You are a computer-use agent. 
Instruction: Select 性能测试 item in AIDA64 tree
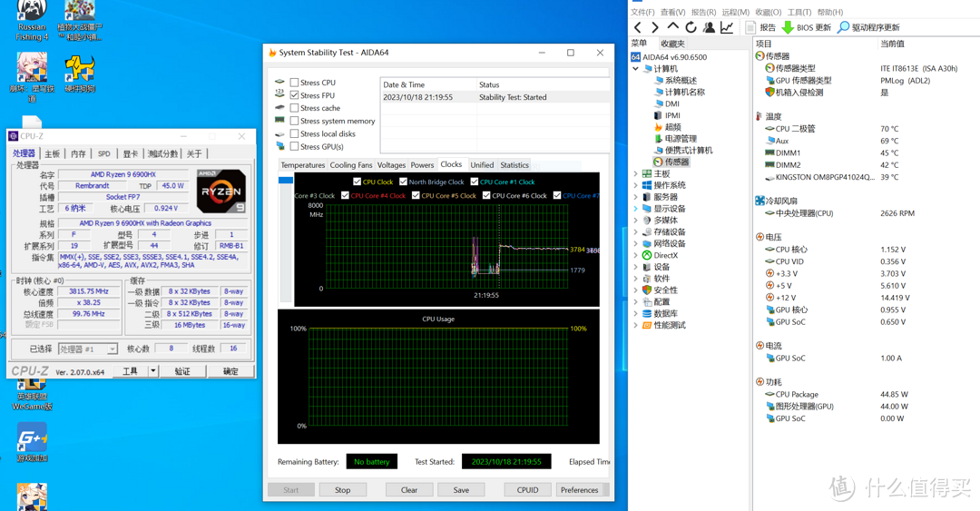point(663,325)
